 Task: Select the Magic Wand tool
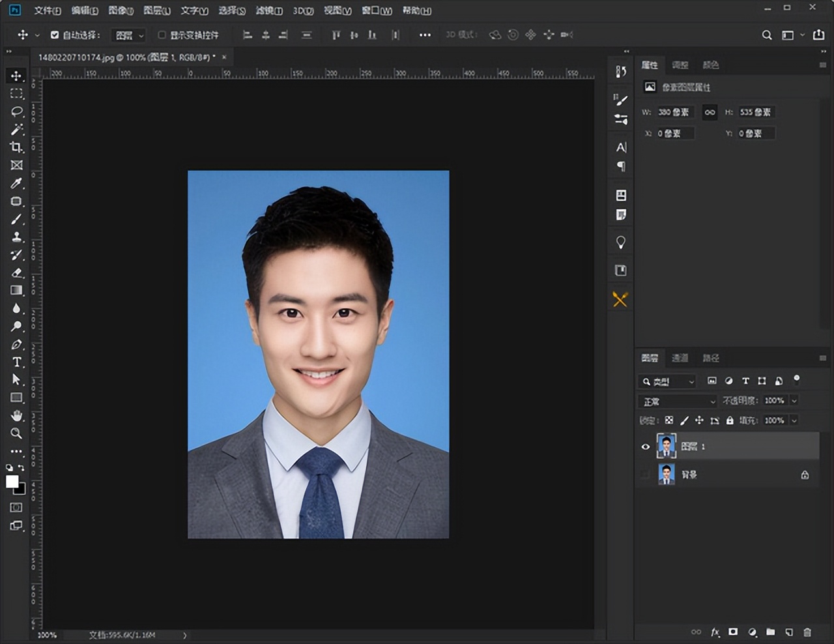(x=16, y=130)
